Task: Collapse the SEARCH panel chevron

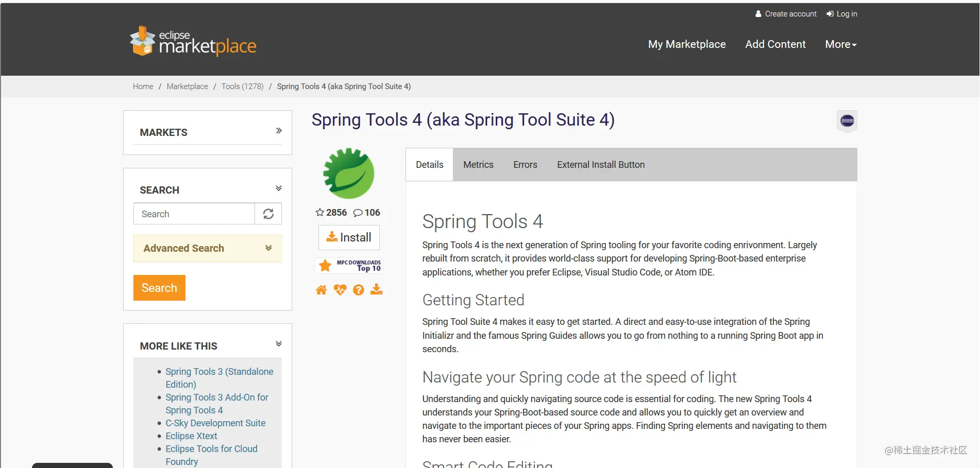Action: (279, 188)
